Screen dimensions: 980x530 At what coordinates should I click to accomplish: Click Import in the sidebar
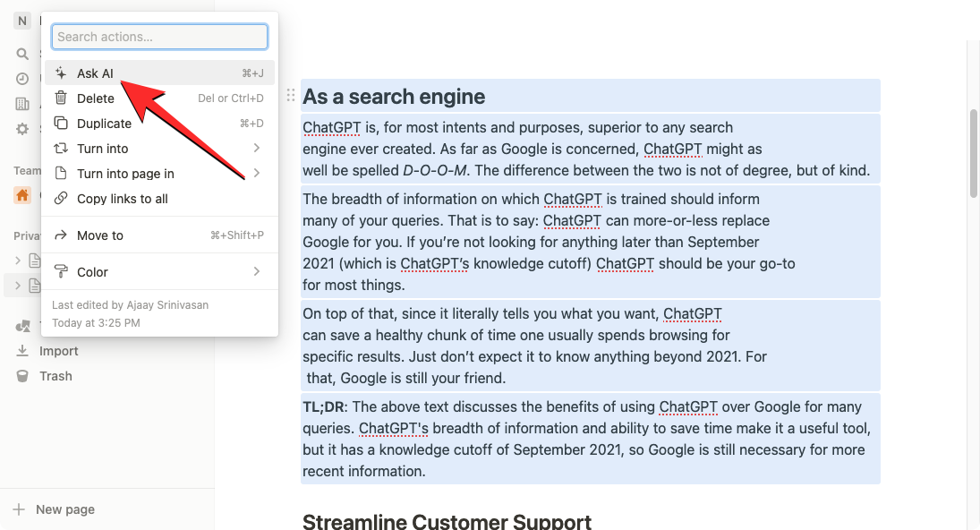58,351
